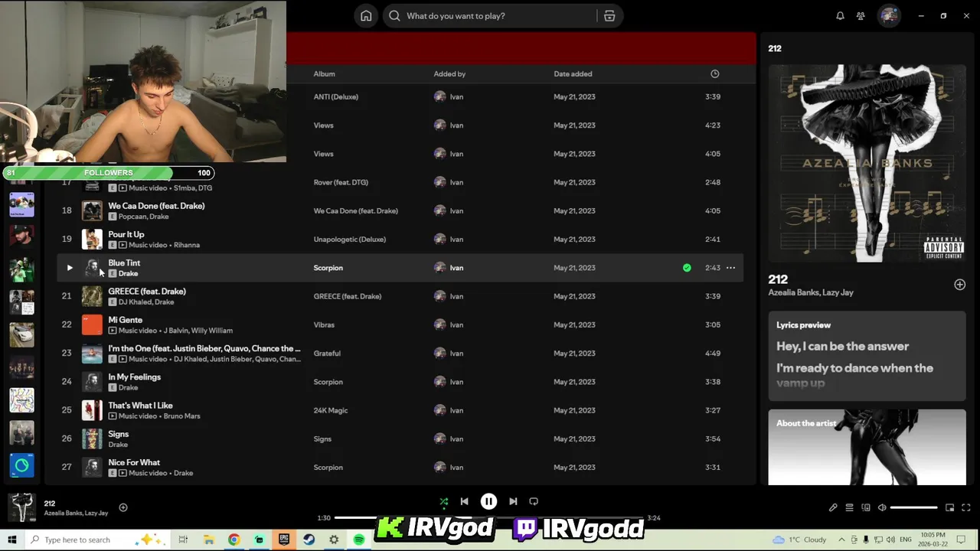
Task: Open the About the artist card
Action: pos(867,447)
